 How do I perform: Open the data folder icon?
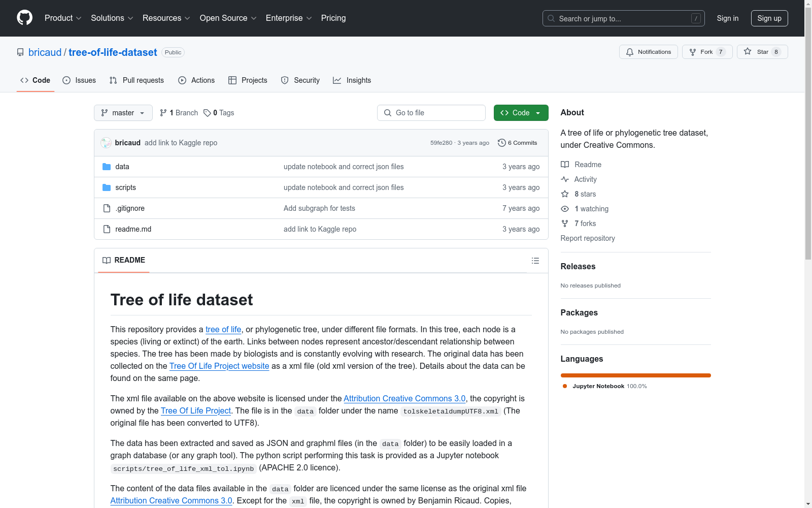click(x=107, y=167)
